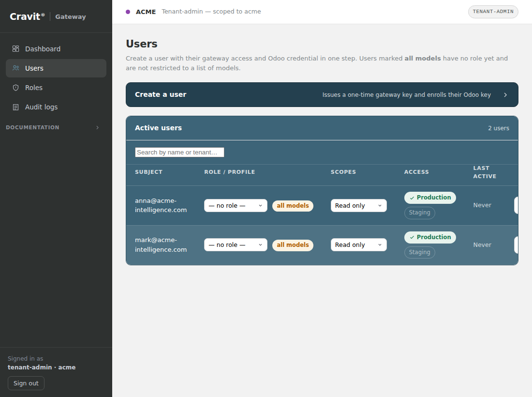Click the Never value in anna's row
Viewport: 532px width, 397px height.
pyautogui.click(x=482, y=205)
